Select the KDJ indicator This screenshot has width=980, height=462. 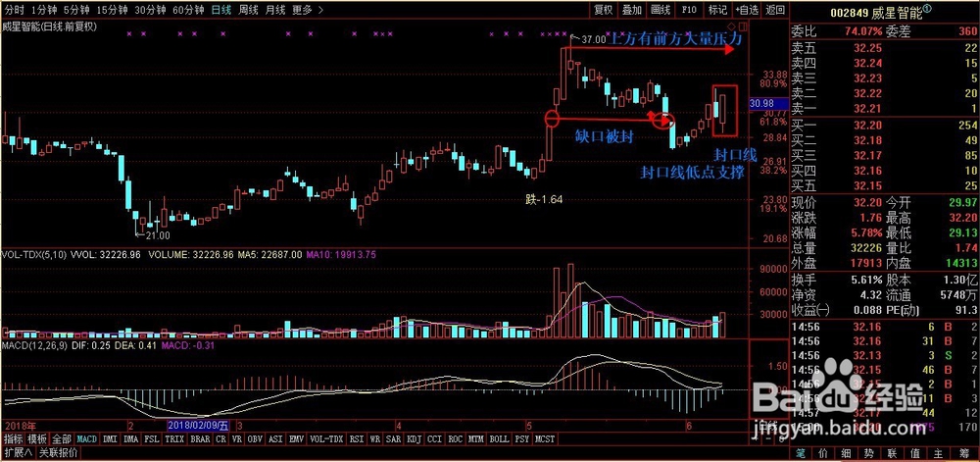coord(415,438)
